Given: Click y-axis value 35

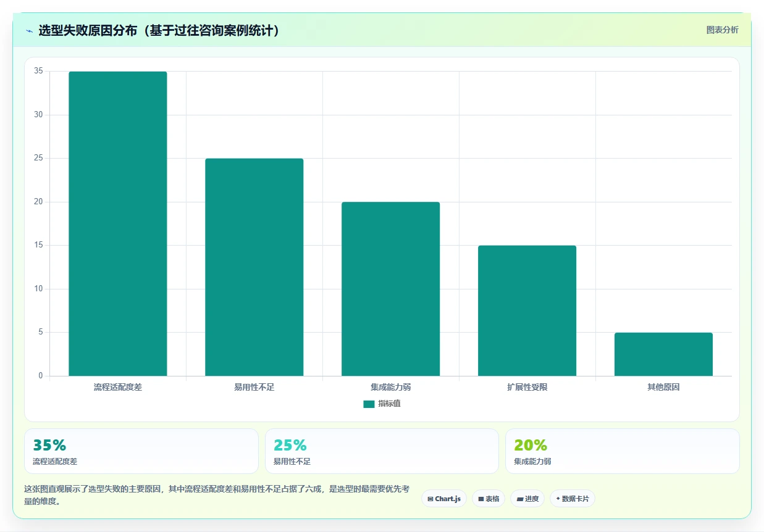Looking at the screenshot, I should (38, 71).
